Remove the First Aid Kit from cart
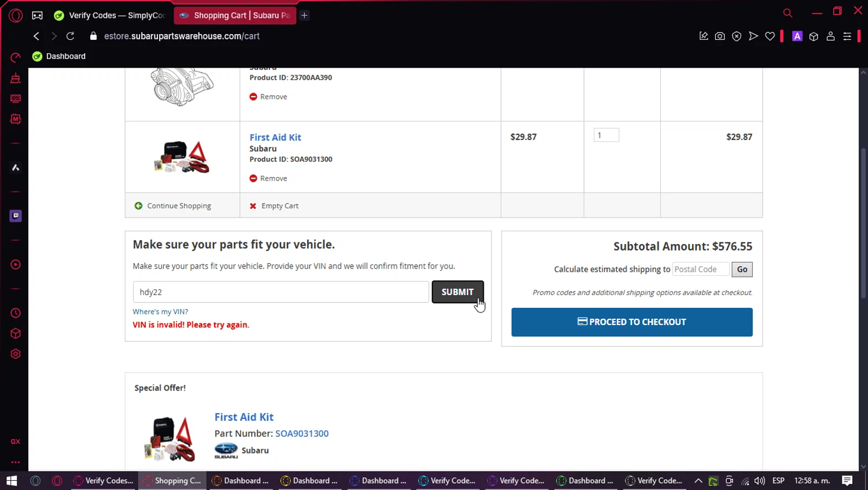This screenshot has height=490, width=868. click(x=269, y=178)
